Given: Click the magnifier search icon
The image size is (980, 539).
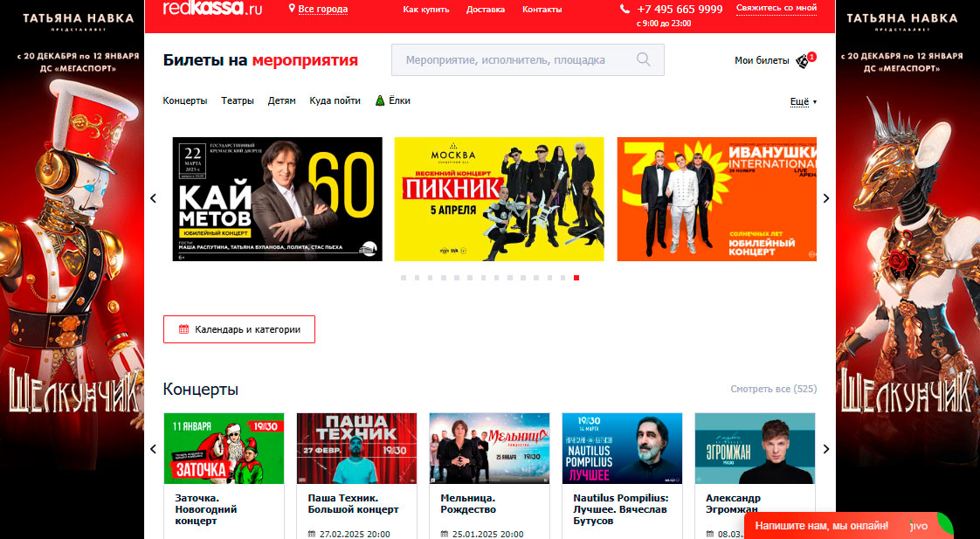Looking at the screenshot, I should pos(643,59).
